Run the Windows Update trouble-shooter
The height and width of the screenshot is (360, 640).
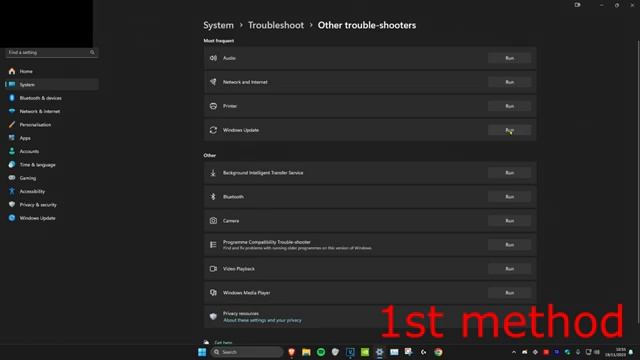pyautogui.click(x=509, y=130)
